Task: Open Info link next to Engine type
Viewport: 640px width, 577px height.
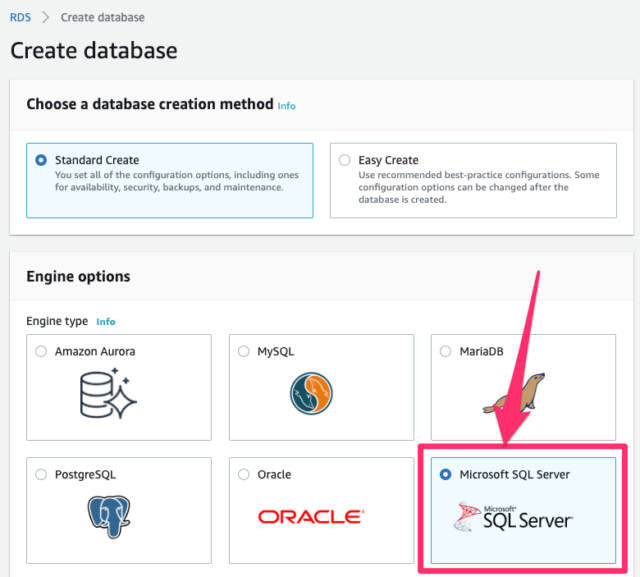Action: click(x=106, y=322)
